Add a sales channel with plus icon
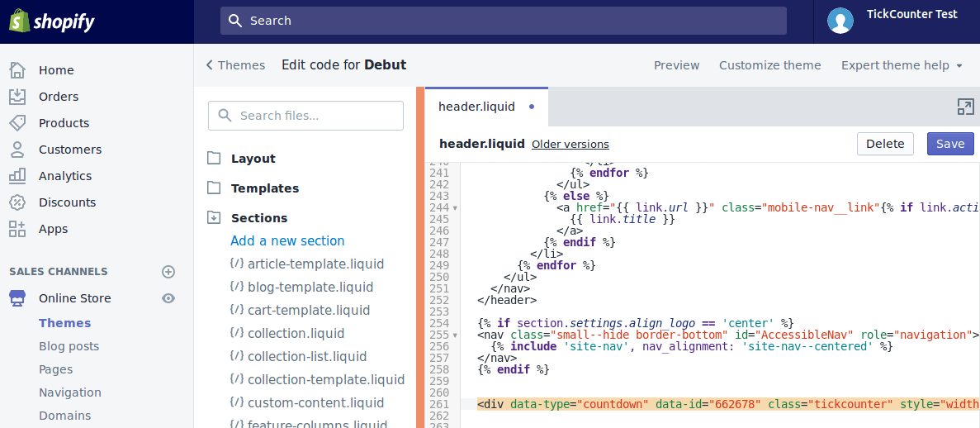This screenshot has height=428, width=980. pyautogui.click(x=168, y=272)
